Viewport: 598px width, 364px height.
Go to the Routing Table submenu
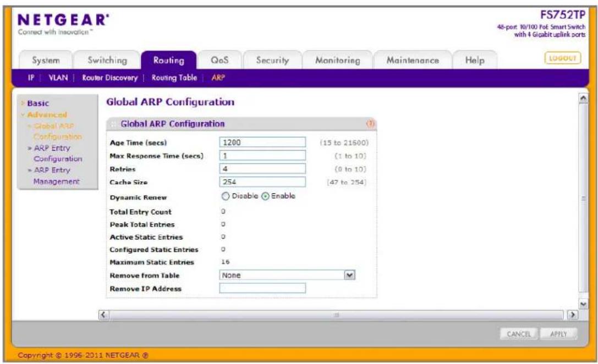[174, 78]
